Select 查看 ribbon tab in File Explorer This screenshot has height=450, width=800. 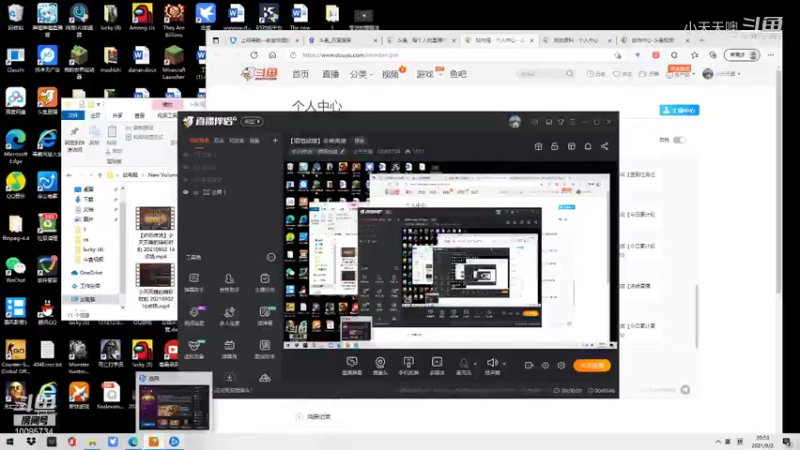click(139, 115)
